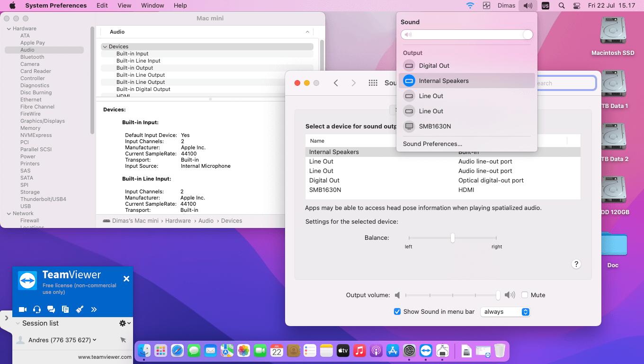Click the Balance slider knob

point(453,238)
